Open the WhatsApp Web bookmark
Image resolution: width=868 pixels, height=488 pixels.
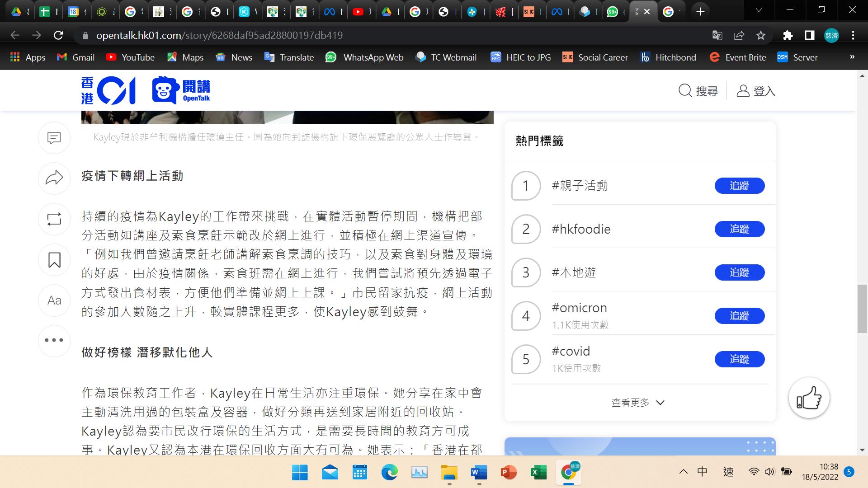(364, 57)
